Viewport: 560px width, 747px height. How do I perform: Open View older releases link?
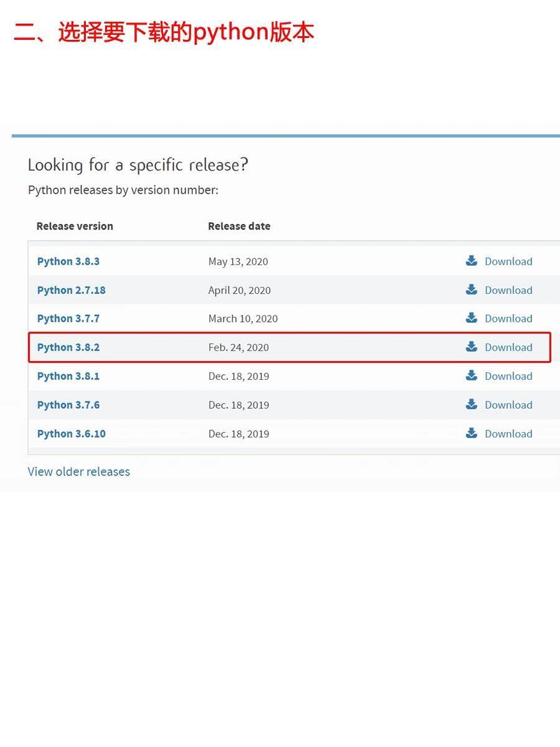(x=79, y=471)
